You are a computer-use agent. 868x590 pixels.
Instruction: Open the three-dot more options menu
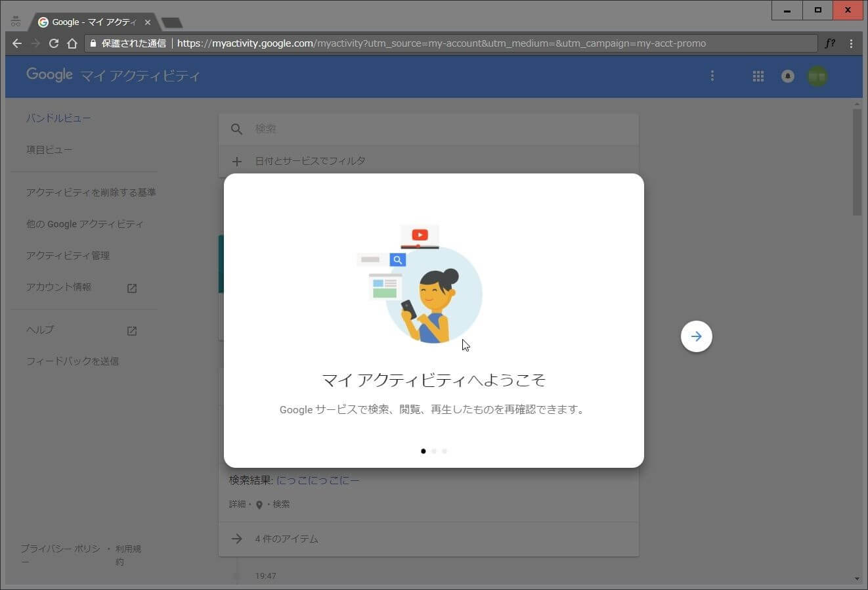712,76
